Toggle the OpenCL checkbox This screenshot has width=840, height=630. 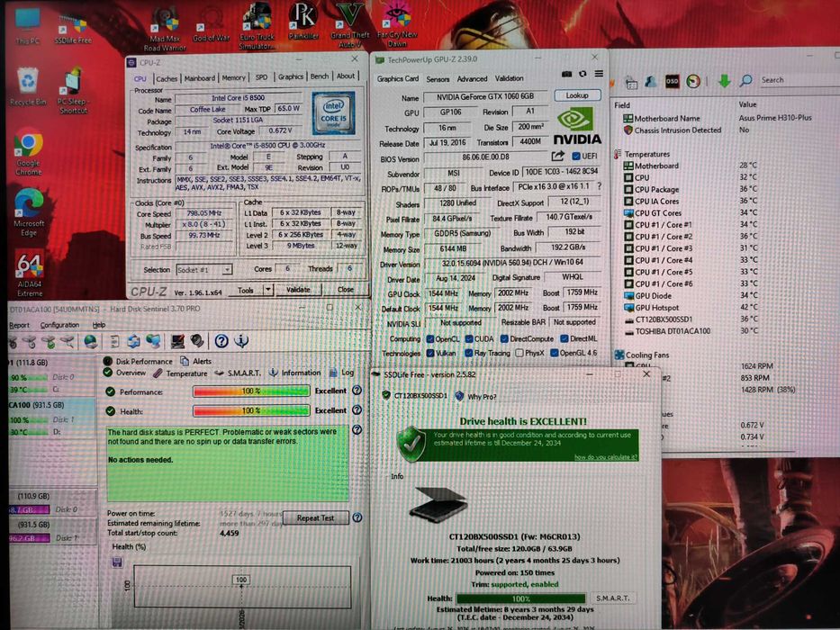[x=429, y=338]
